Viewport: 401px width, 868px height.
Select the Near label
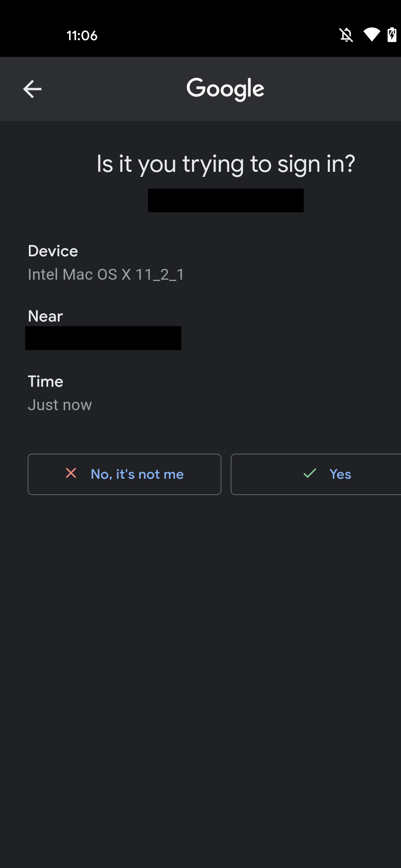pos(45,316)
